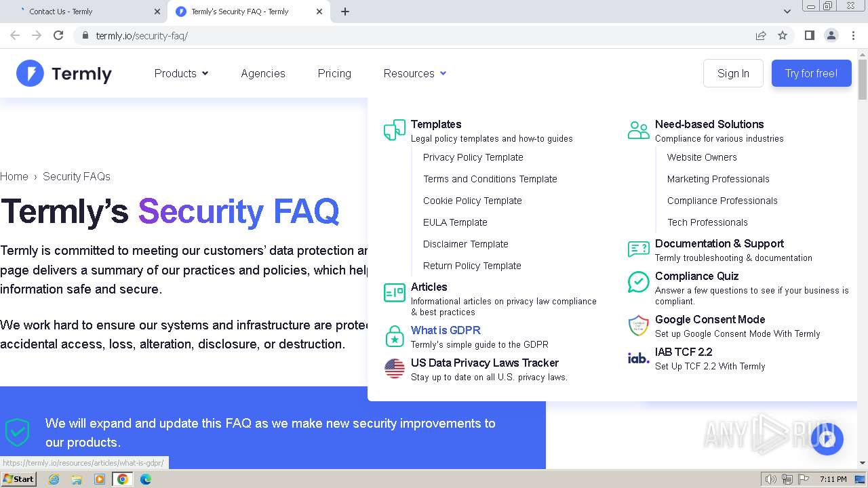
Task: Open the Compliance Quiz link
Action: [x=696, y=276]
